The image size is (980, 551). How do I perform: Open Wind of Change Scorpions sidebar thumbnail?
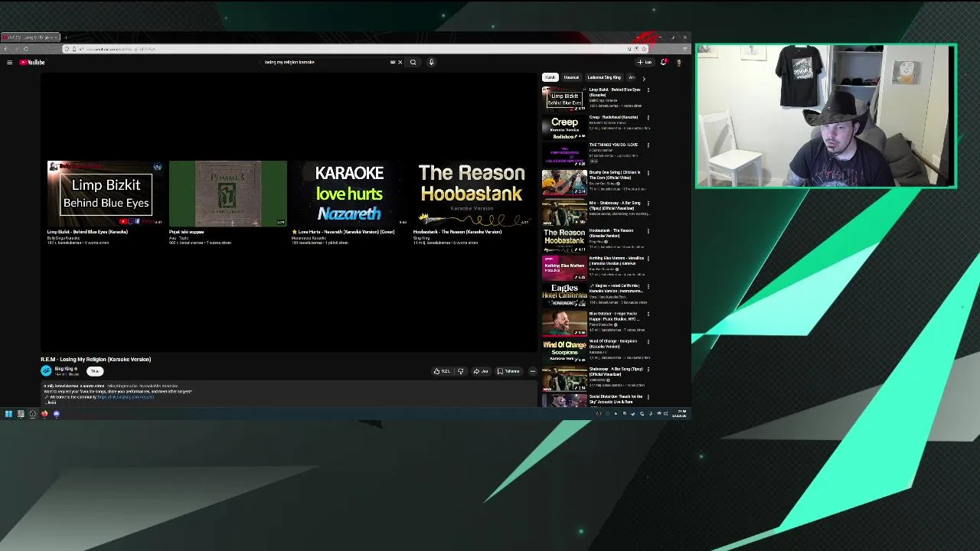pos(564,350)
